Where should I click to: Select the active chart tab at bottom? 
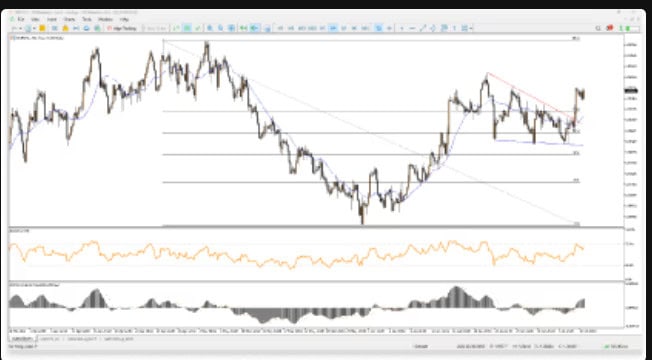click(x=21, y=339)
